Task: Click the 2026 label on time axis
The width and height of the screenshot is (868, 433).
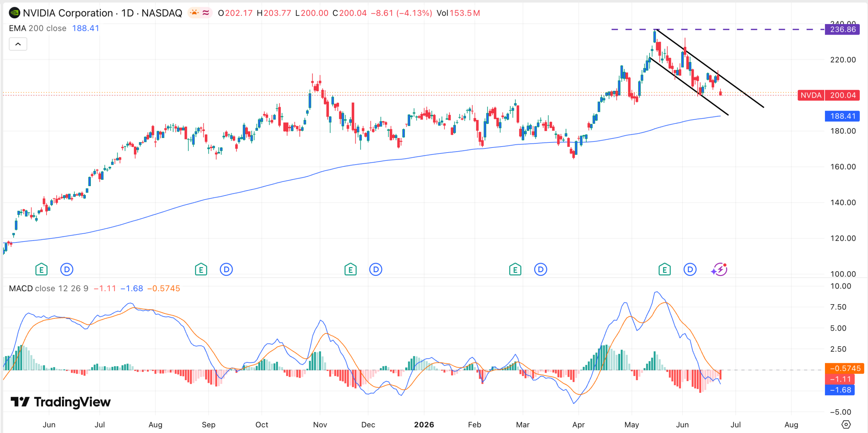Action: (424, 425)
